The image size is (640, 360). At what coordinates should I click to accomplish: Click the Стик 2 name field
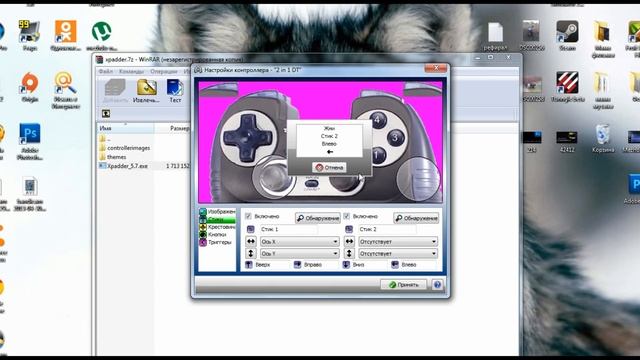pos(387,229)
